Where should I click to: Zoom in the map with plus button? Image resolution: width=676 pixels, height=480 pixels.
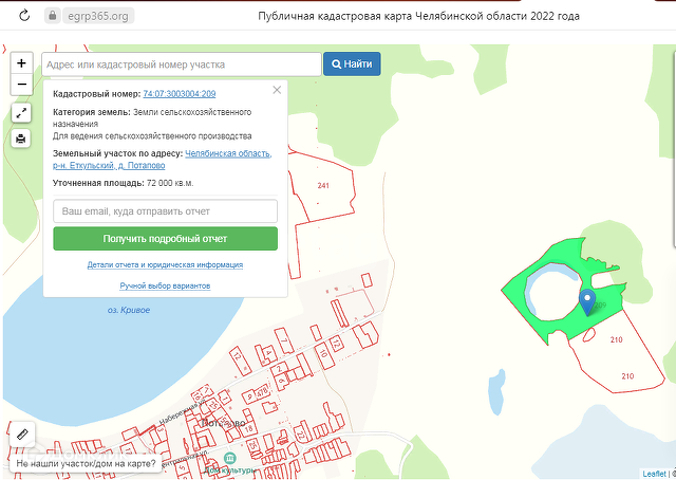click(x=21, y=63)
